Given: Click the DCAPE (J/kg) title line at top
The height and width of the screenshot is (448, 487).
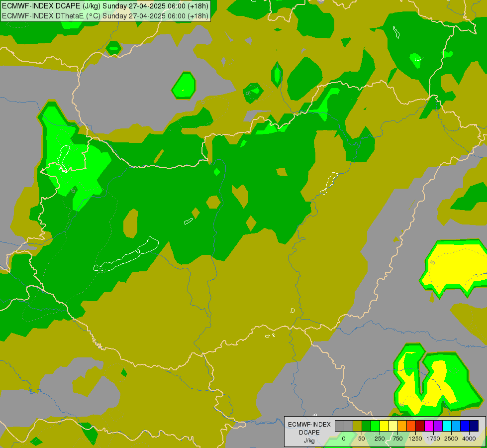Looking at the screenshot, I should coord(105,6).
